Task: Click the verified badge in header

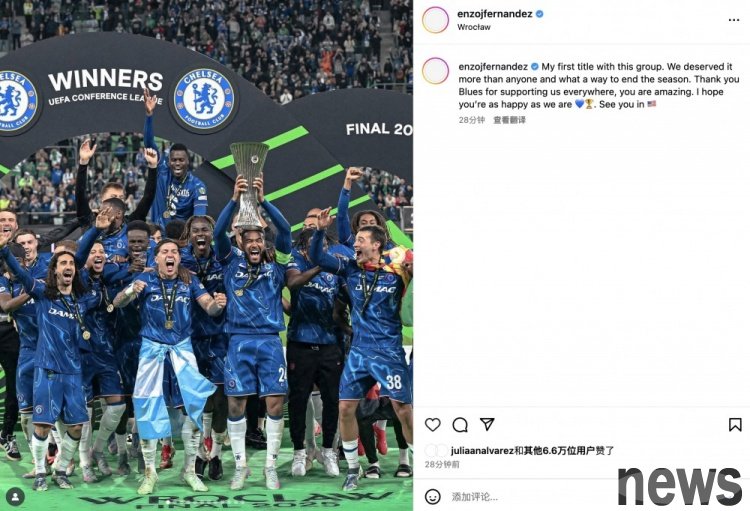Action: (x=540, y=14)
